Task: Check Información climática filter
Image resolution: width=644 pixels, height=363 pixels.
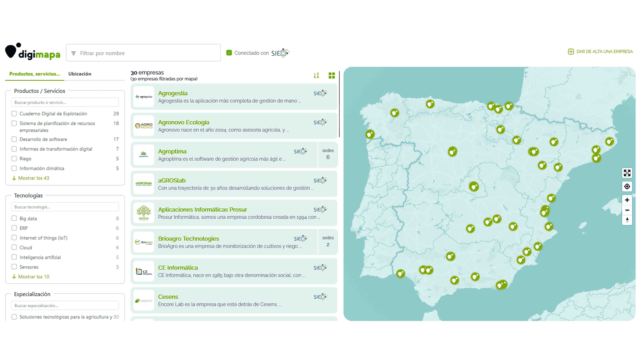Action: click(x=14, y=168)
